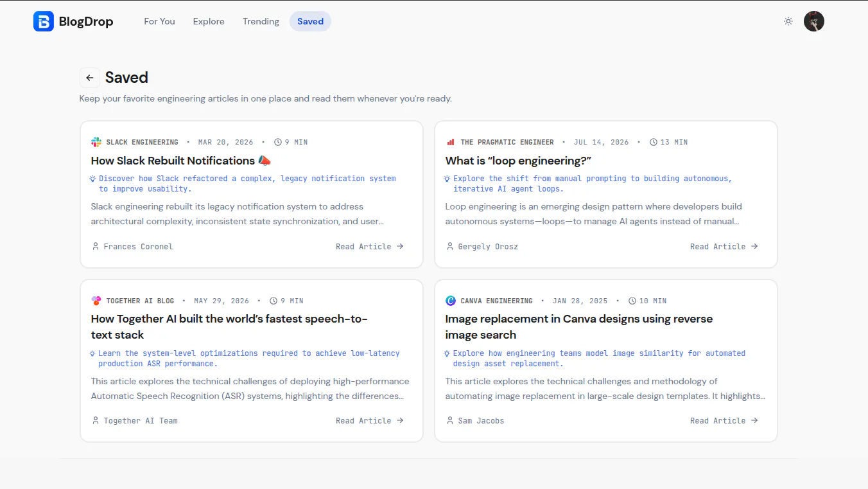Read Article for Together AI speech-to-text stack
Screen dimensions: 868x489
[370, 420]
